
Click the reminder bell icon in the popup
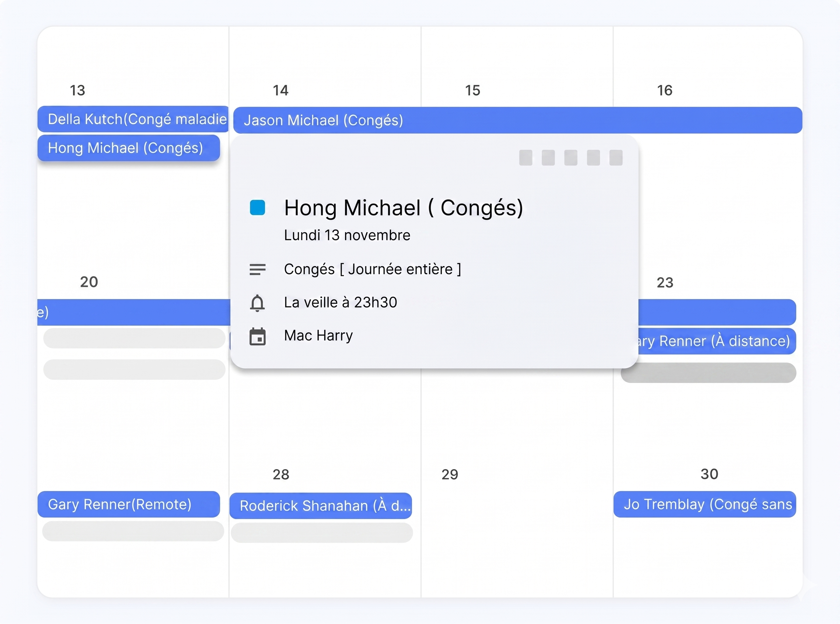point(257,303)
